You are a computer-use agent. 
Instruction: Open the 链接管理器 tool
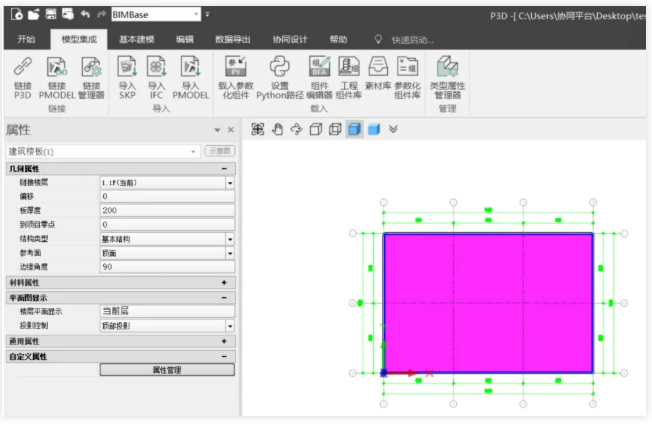point(91,78)
